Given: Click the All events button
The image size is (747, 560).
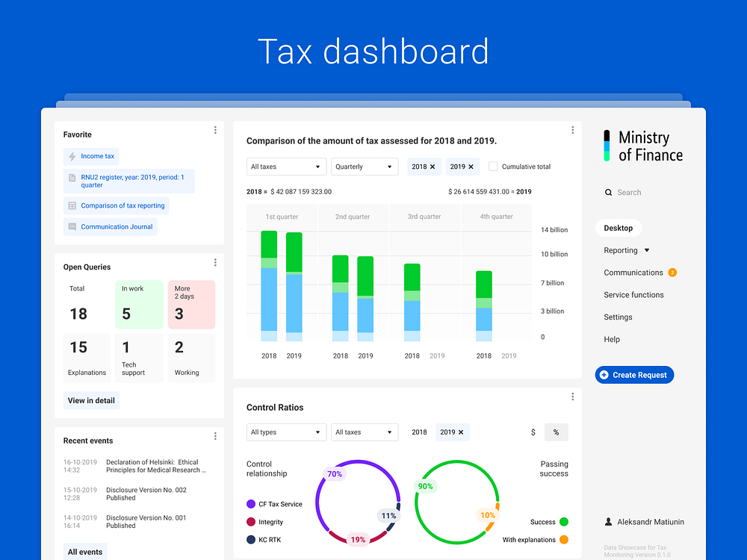Looking at the screenshot, I should coord(85,552).
